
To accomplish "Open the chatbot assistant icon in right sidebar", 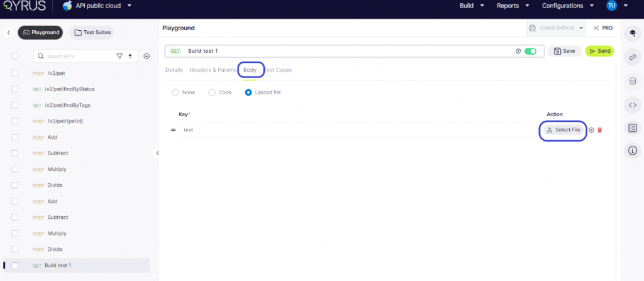I will coord(633,33).
